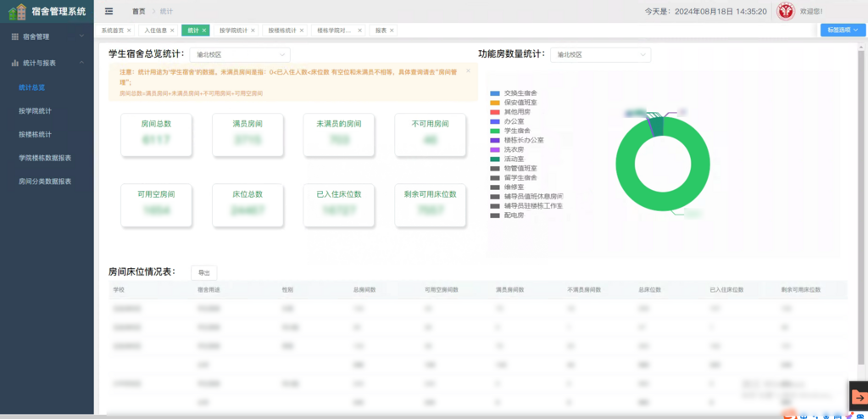
Task: Close the 系统首页 tab
Action: click(x=129, y=31)
